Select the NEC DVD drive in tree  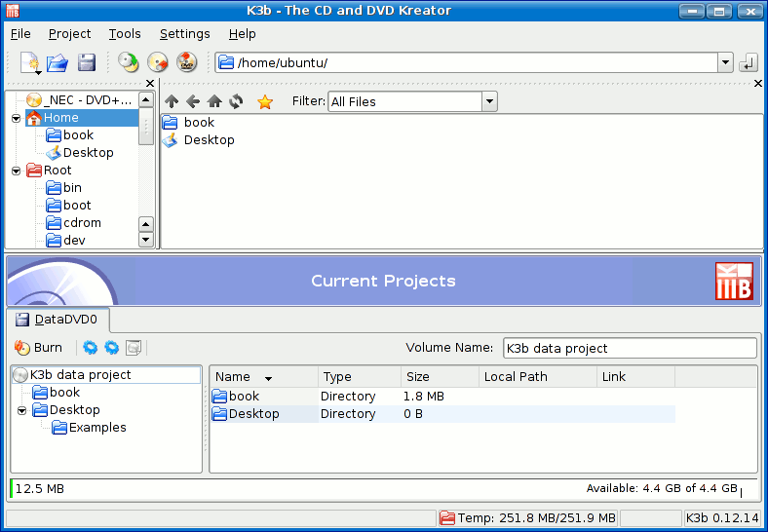click(79, 100)
